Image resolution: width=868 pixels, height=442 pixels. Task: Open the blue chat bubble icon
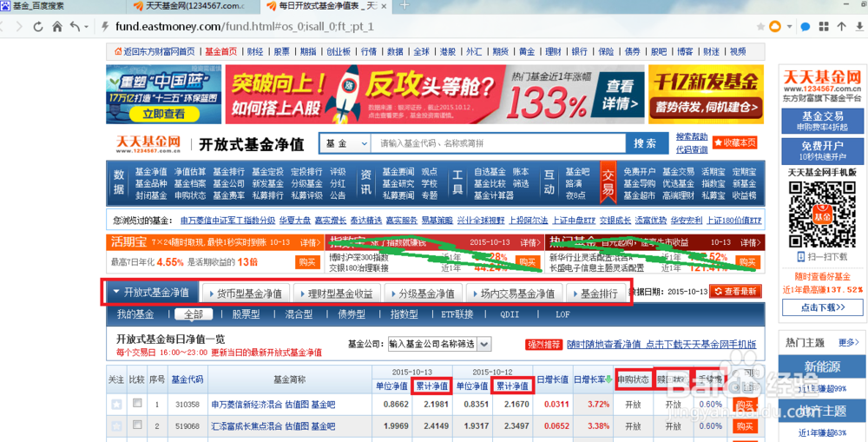point(806,27)
